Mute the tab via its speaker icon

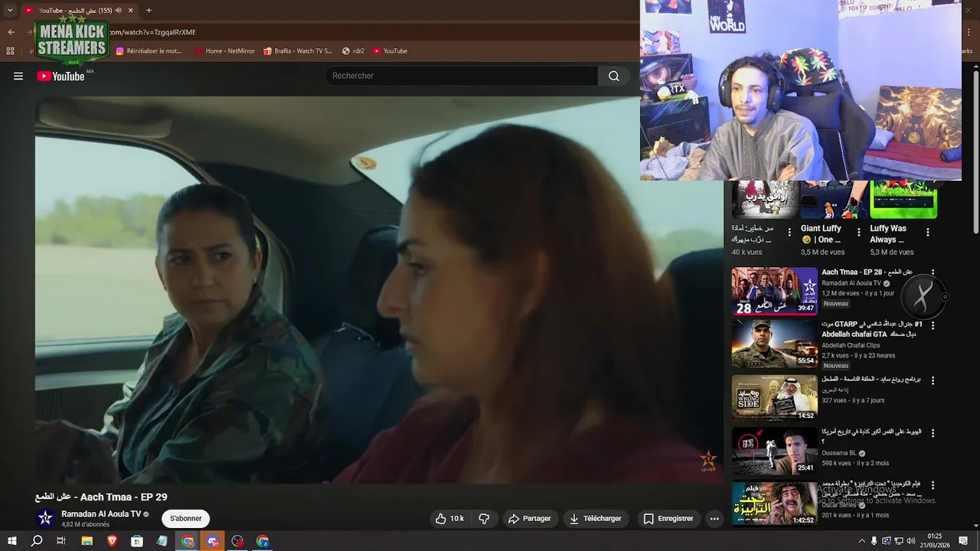click(119, 10)
